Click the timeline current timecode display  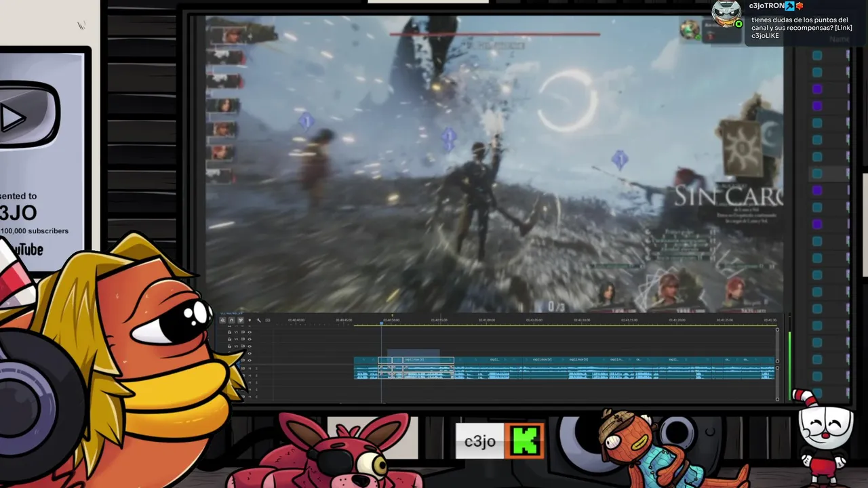pos(232,313)
